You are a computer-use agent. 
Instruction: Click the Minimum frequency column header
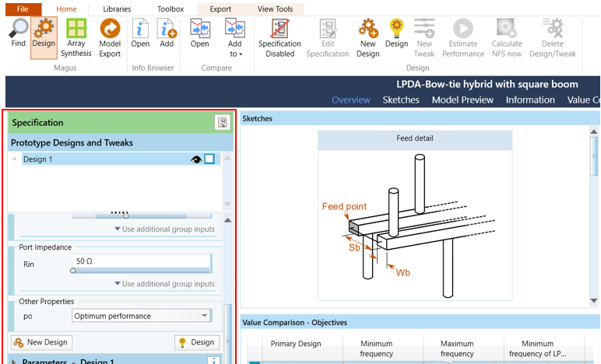[376, 348]
